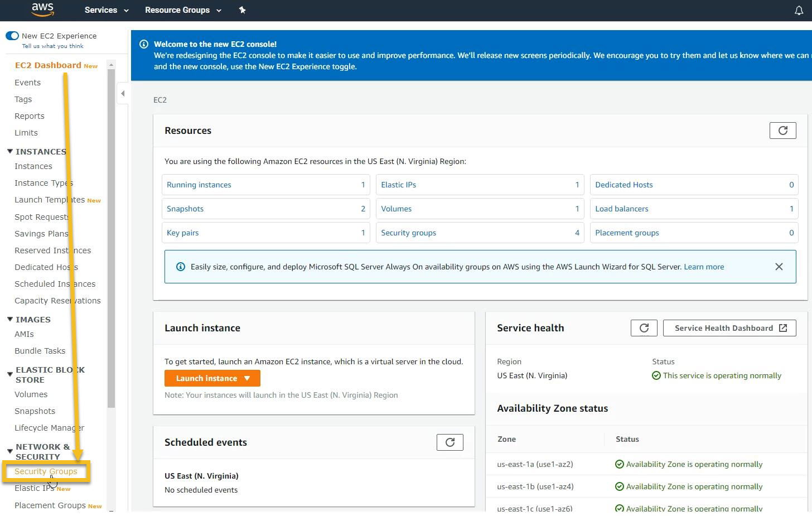
Task: Open Volumes in the sidebar
Action: click(x=31, y=394)
